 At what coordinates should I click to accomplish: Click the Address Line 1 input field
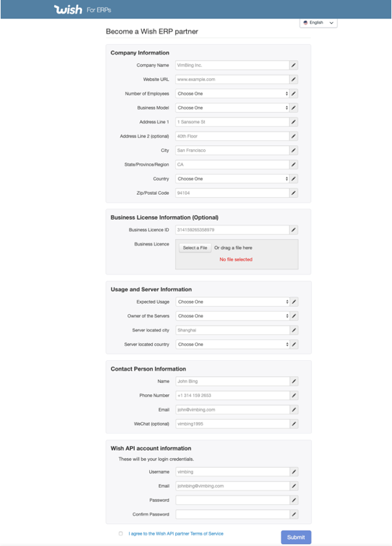(232, 122)
